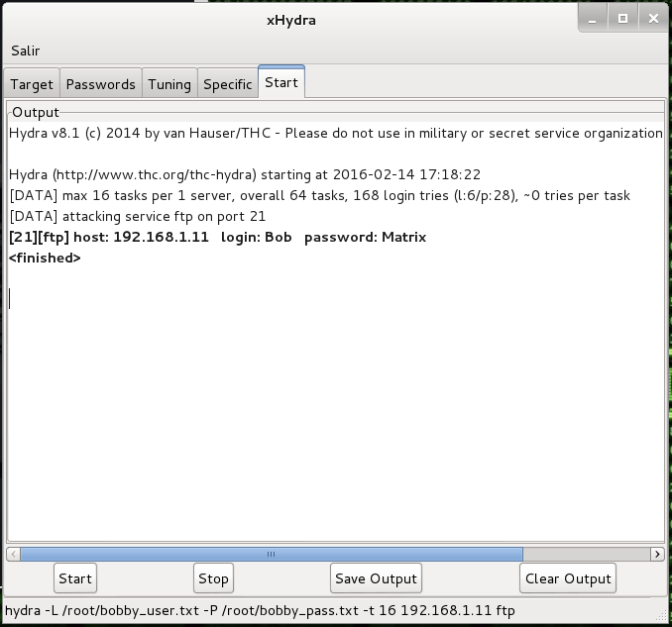Image resolution: width=672 pixels, height=627 pixels.
Task: Click the Hydra v8.1 copyright line
Action: [x=336, y=133]
